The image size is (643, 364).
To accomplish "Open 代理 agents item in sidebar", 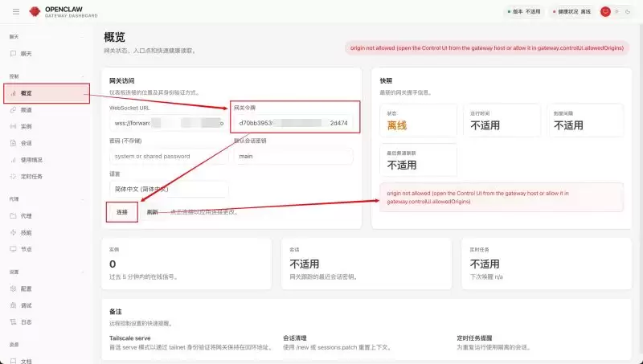I will click(x=47, y=216).
